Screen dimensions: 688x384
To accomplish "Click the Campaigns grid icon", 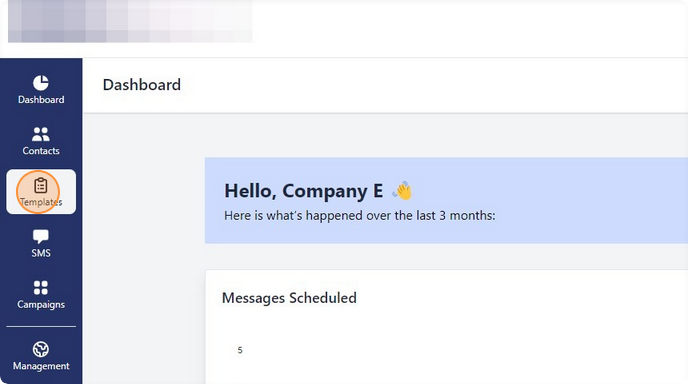I will pyautogui.click(x=41, y=288).
